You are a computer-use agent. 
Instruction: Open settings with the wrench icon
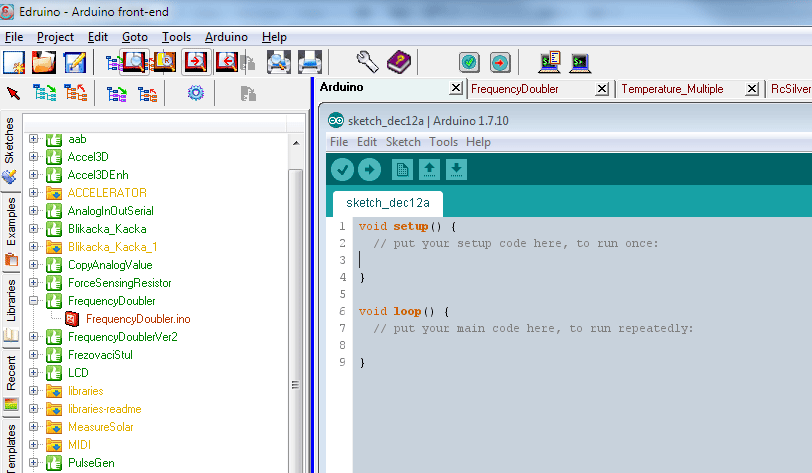367,62
